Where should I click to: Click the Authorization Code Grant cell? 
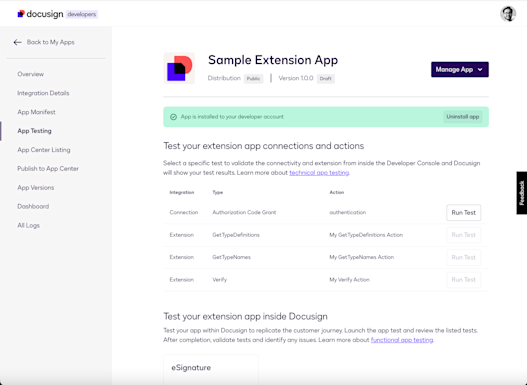tap(244, 212)
